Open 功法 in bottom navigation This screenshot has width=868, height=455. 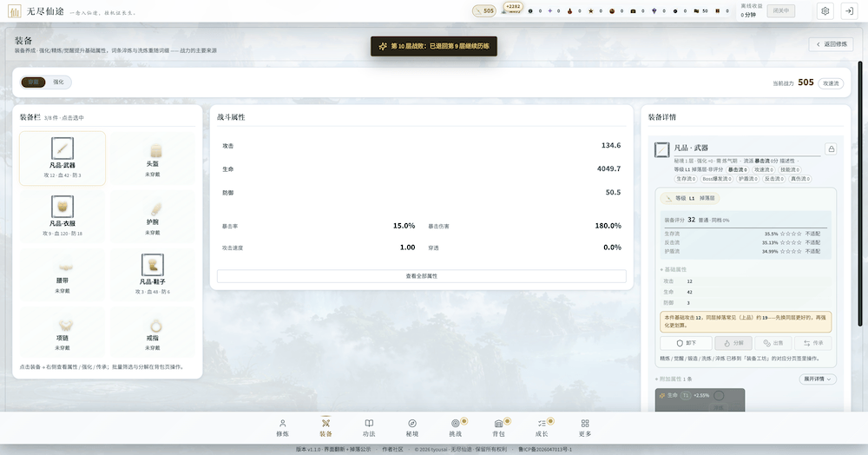coord(369,428)
